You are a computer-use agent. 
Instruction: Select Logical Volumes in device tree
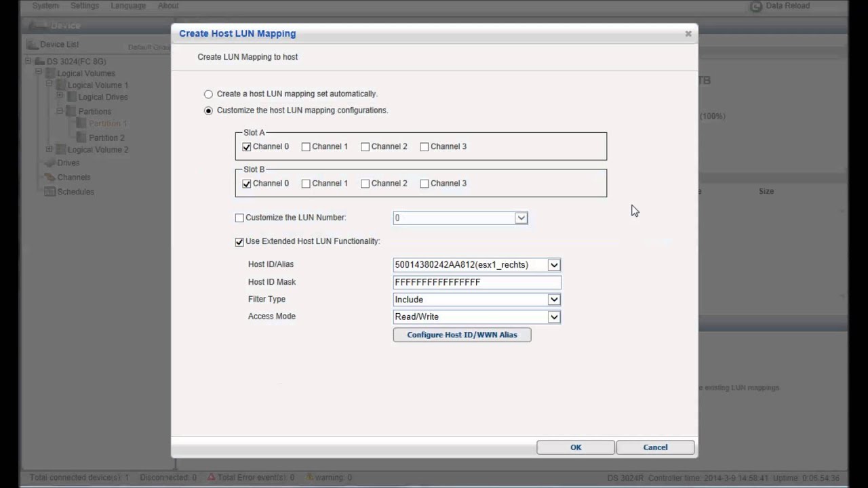tap(86, 73)
